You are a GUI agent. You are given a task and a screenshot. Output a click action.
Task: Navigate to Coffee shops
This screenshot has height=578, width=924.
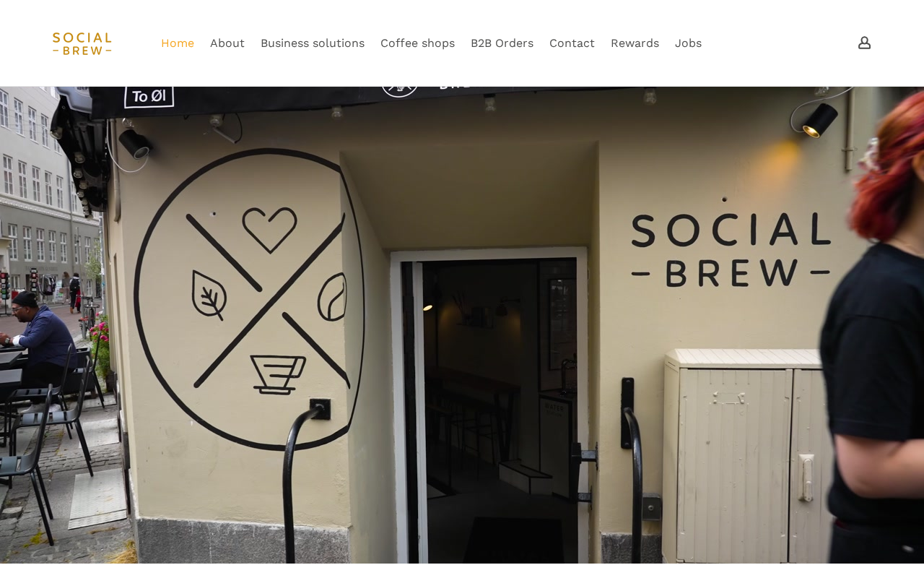pyautogui.click(x=417, y=43)
